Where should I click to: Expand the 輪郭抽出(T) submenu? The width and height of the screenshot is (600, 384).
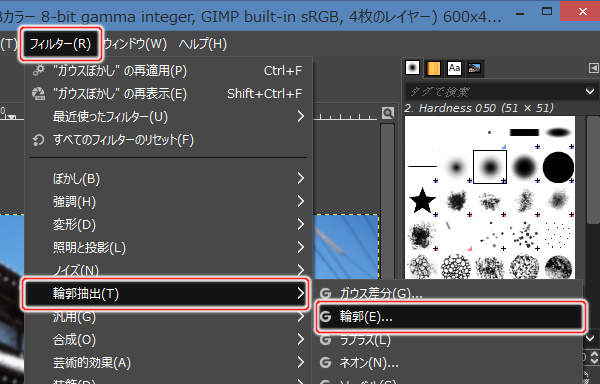pyautogui.click(x=165, y=294)
